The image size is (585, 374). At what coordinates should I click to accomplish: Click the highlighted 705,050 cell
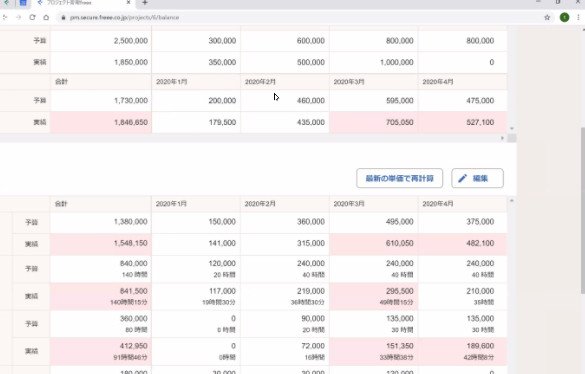(x=373, y=122)
